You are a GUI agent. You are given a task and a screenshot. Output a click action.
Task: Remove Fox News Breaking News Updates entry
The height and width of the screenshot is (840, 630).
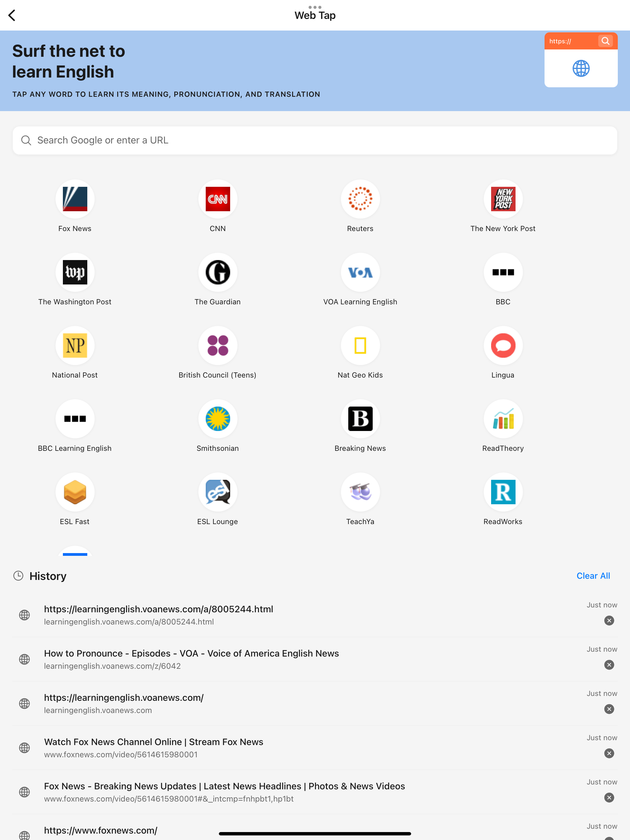click(x=609, y=798)
